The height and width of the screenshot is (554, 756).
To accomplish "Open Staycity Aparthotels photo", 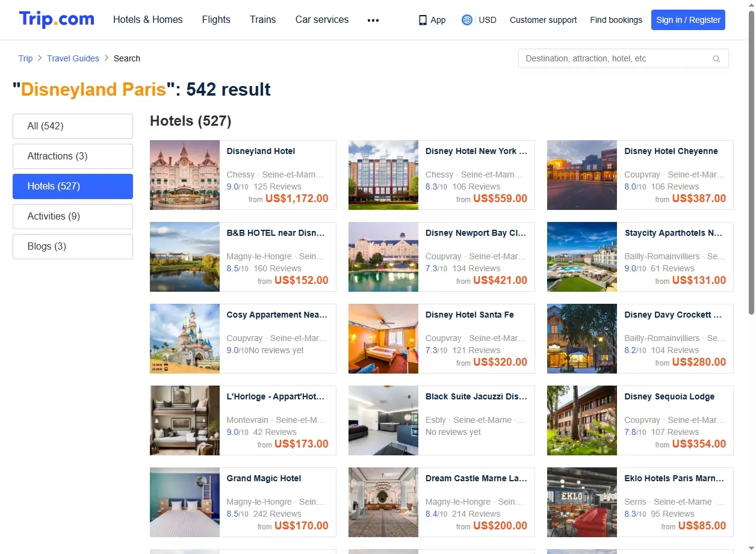I will [x=582, y=257].
